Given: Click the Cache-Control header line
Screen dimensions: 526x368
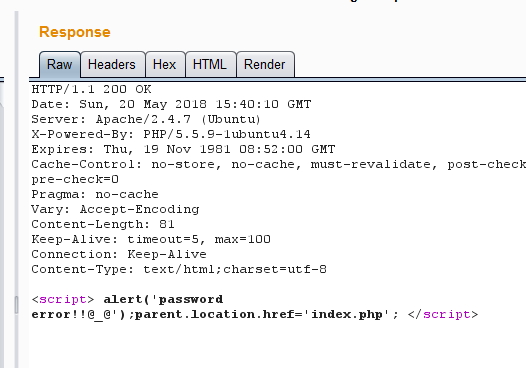Looking at the screenshot, I should click(278, 164).
